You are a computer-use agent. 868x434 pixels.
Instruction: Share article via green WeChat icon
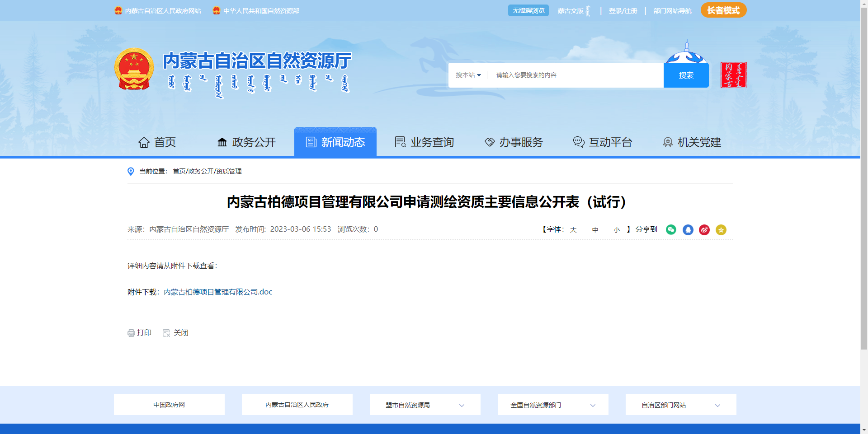tap(671, 230)
